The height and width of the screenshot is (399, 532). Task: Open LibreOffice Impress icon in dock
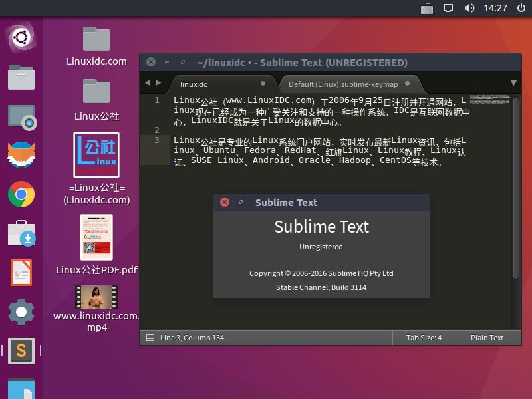(21, 273)
